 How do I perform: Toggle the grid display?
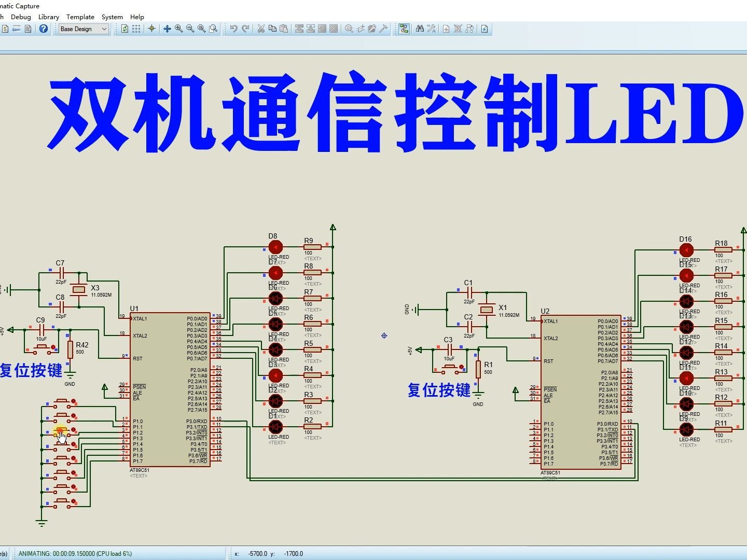coord(135,29)
